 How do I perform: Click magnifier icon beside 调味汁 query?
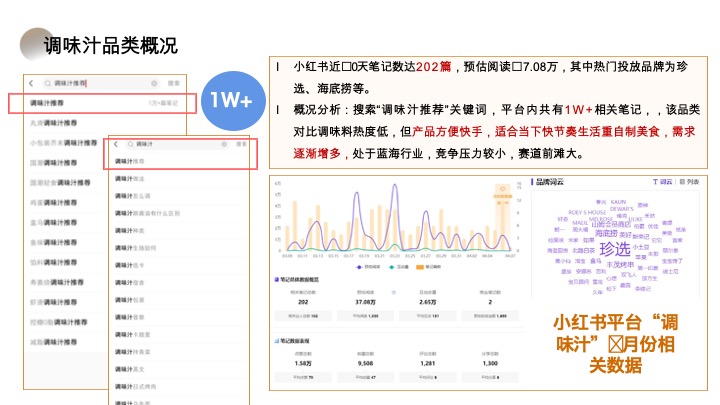tap(131, 144)
